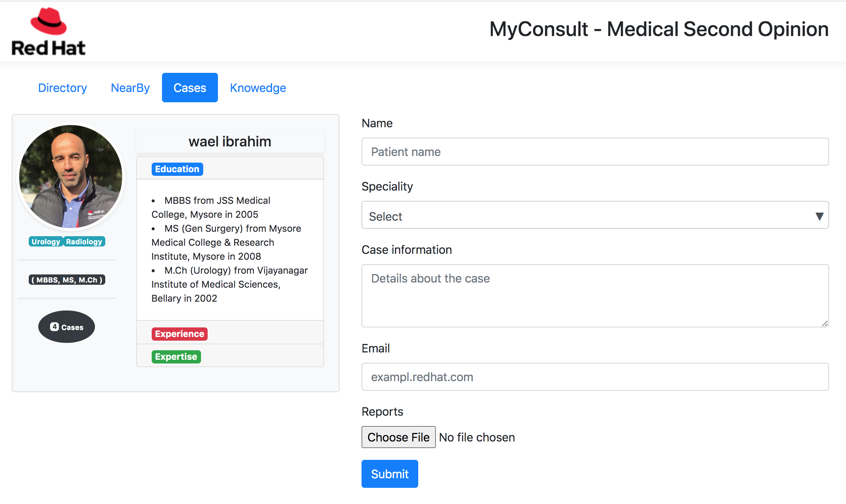This screenshot has width=846, height=504.
Task: Focus the Patient name input field
Action: (595, 152)
